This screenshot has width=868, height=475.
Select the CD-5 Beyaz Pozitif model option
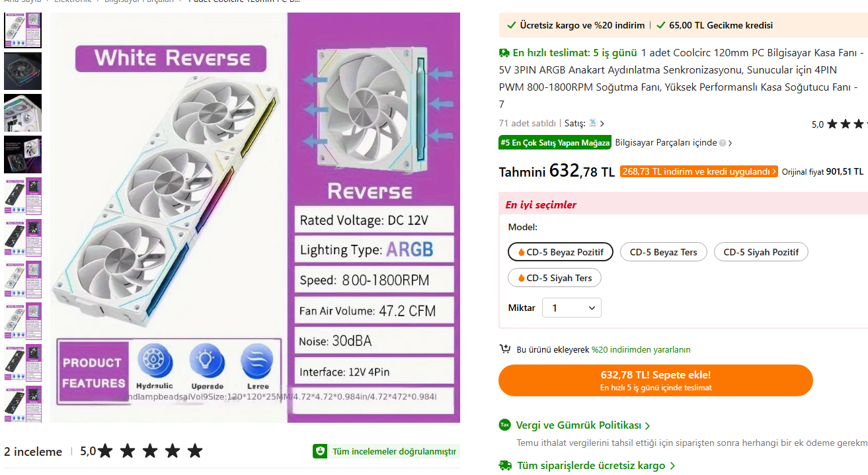561,252
